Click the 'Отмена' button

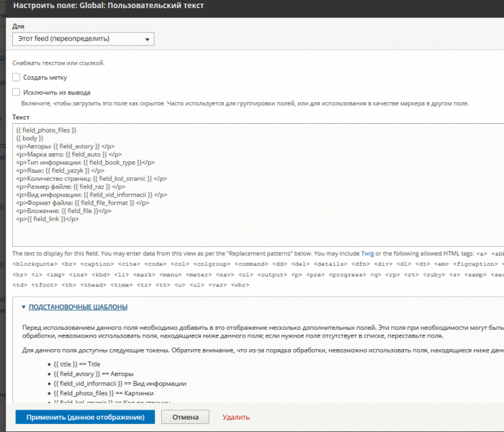click(185, 417)
